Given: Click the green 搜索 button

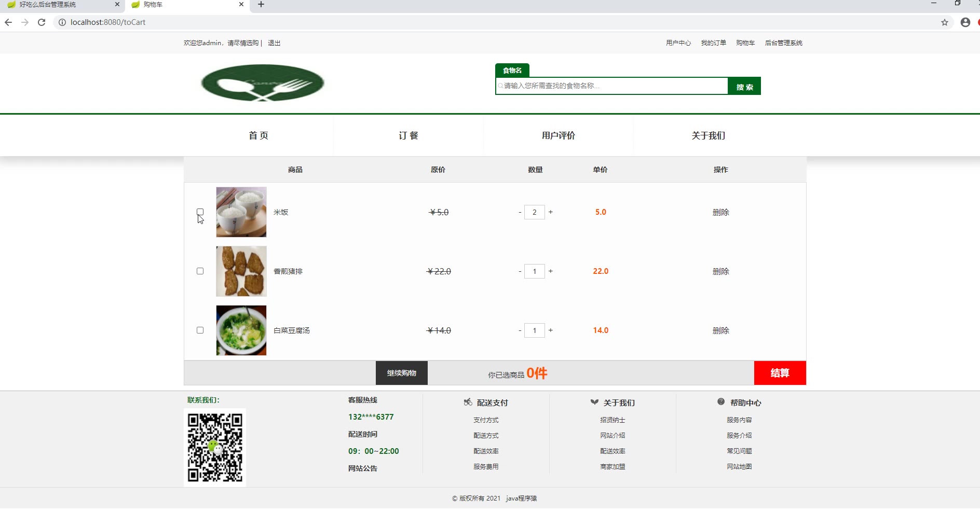Looking at the screenshot, I should [x=744, y=86].
